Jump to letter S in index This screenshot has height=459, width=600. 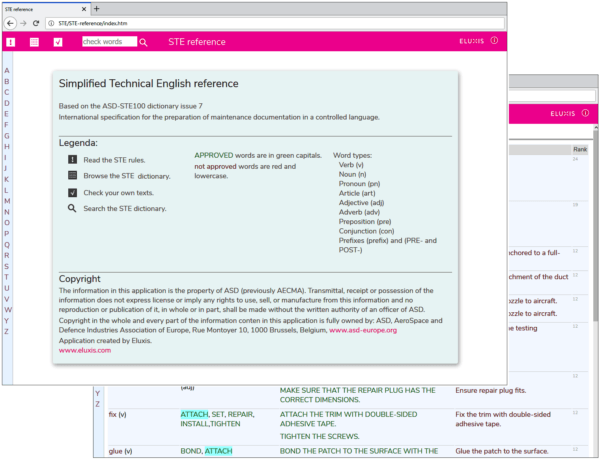point(7,266)
